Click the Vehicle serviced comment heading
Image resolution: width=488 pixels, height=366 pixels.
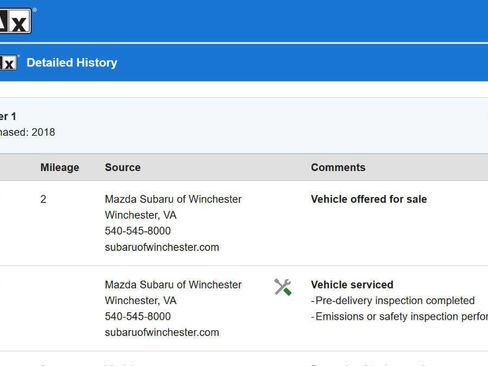pos(352,285)
